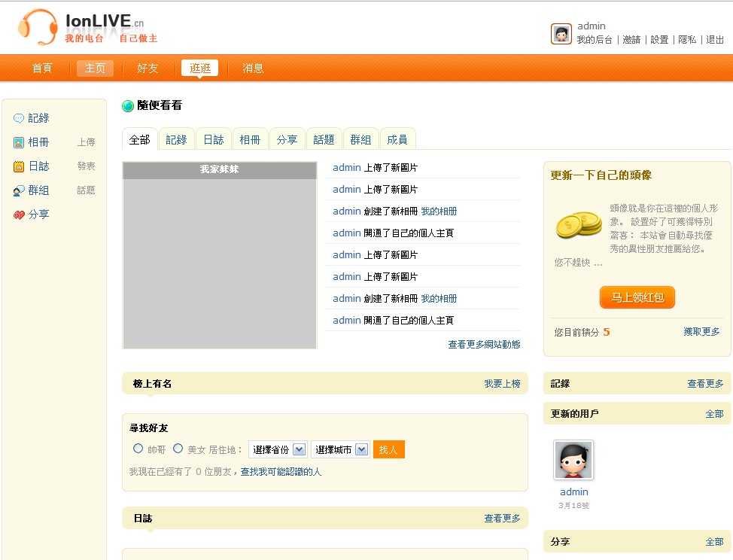Switch to the 全部 tab
The height and width of the screenshot is (560, 733).
pyautogui.click(x=140, y=140)
